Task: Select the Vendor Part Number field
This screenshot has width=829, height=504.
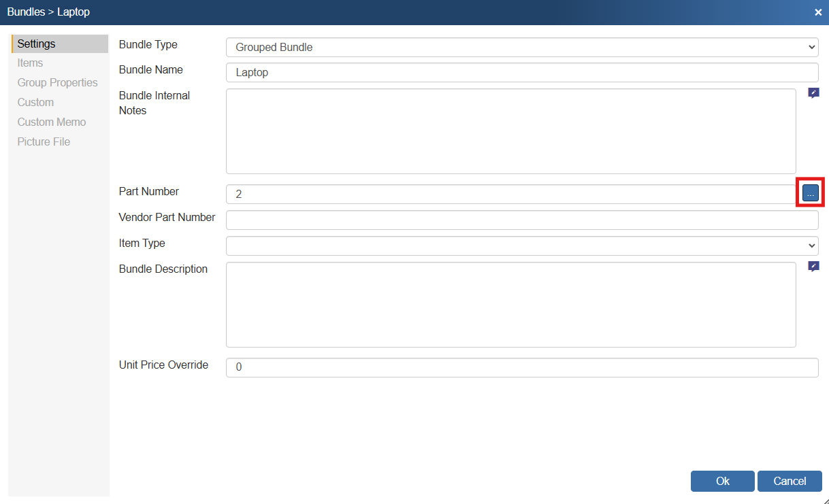Action: (521, 220)
